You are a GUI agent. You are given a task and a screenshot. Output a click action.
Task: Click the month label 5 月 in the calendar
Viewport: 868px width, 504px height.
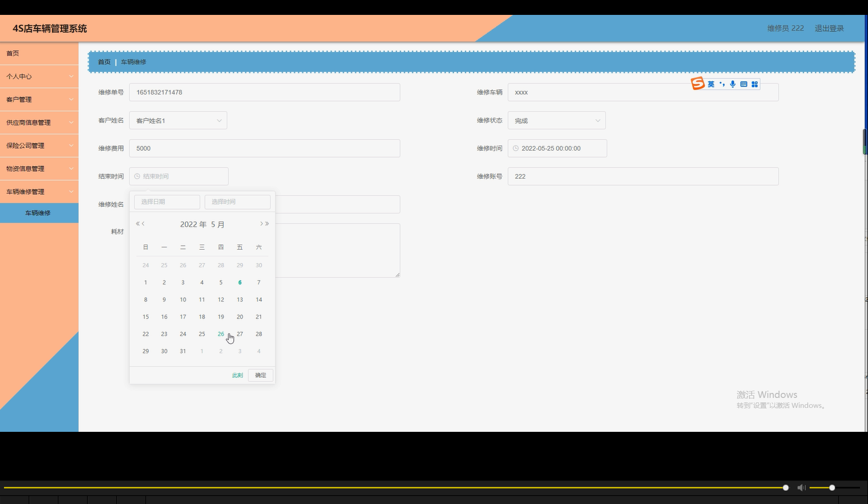coord(218,225)
